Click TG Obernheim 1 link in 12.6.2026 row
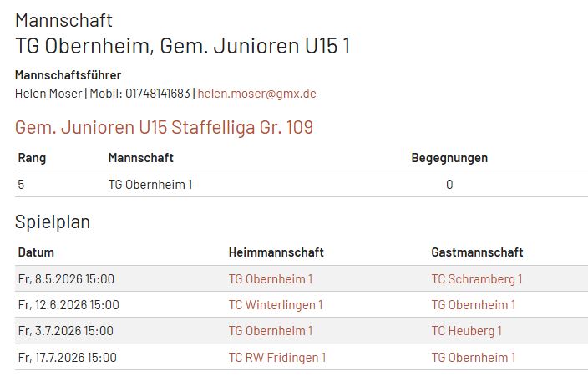 pyautogui.click(x=473, y=305)
